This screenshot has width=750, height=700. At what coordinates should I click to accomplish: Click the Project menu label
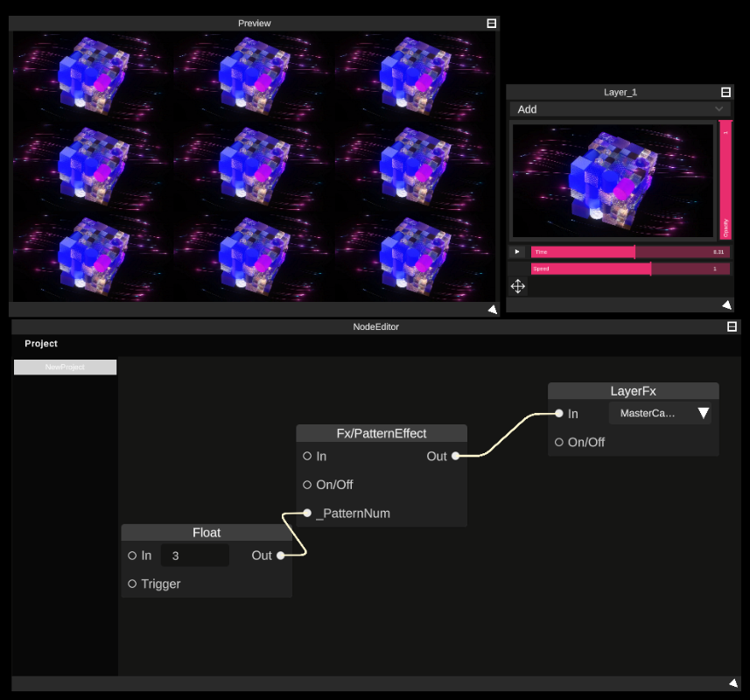pyautogui.click(x=41, y=343)
